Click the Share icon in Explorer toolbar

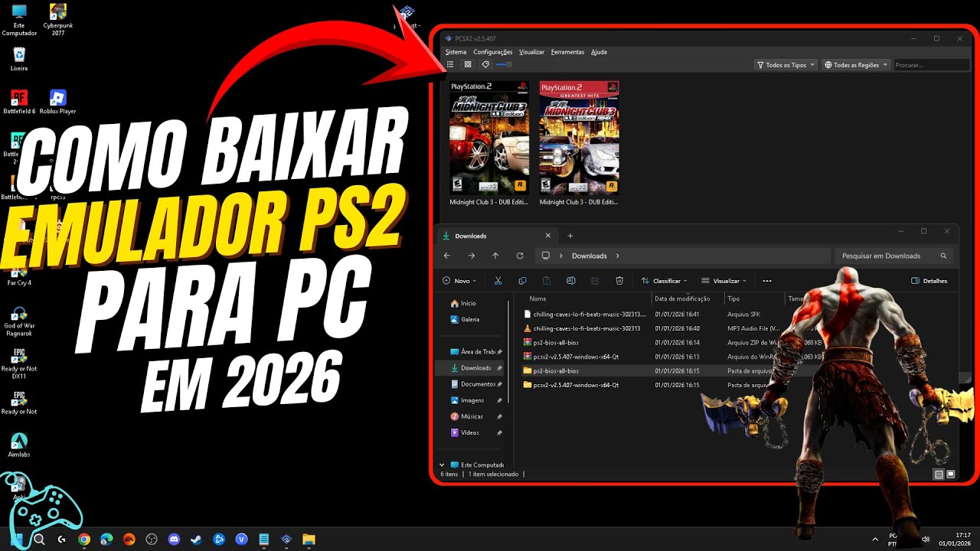point(595,281)
